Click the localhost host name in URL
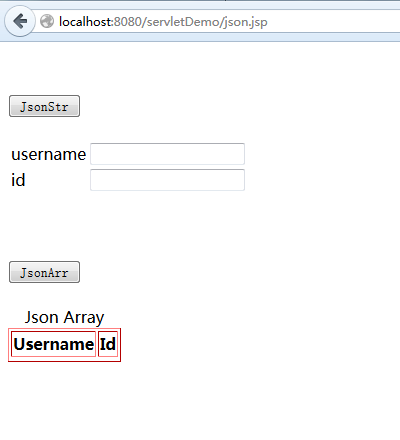Screen dimensions: 400x440 pos(85,22)
